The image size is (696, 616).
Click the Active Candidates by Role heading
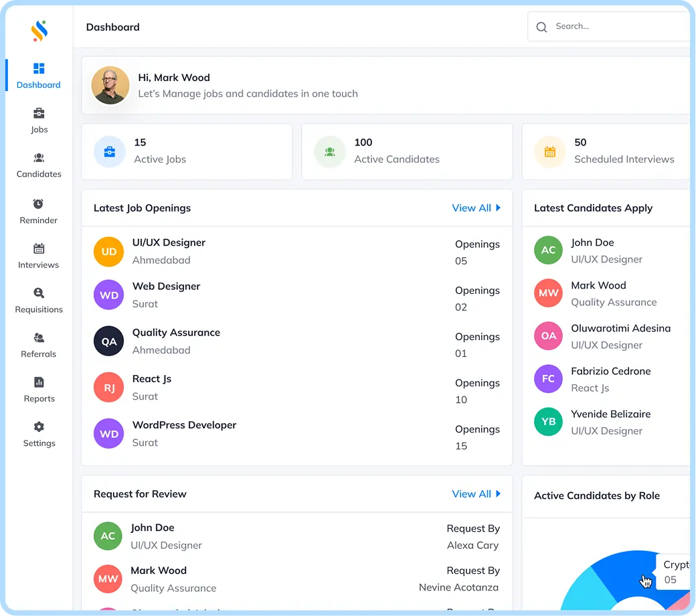[596, 495]
